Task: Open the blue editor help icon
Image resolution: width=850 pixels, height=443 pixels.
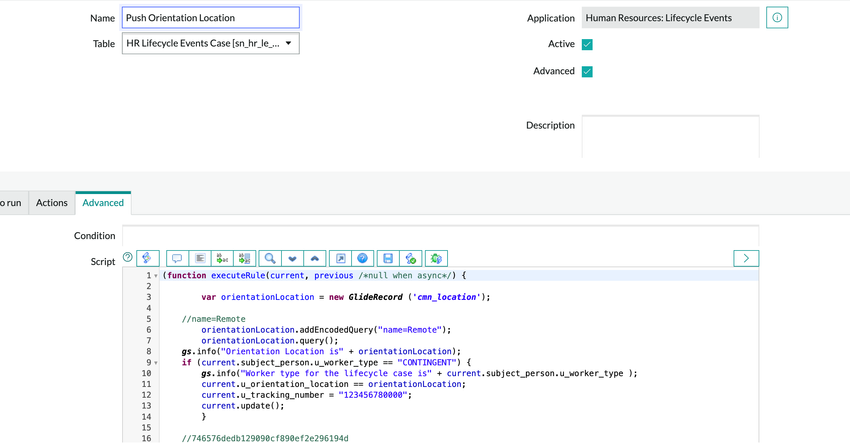Action: tap(363, 259)
